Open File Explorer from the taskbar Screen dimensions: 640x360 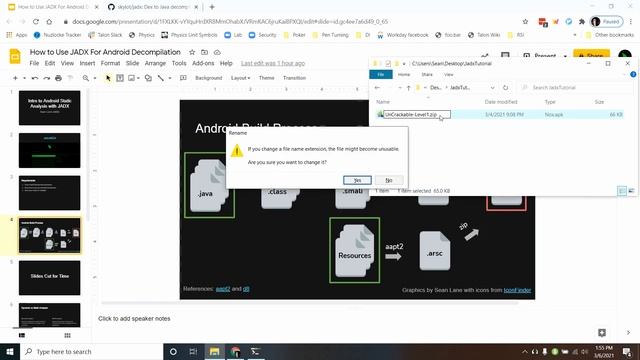(214, 351)
